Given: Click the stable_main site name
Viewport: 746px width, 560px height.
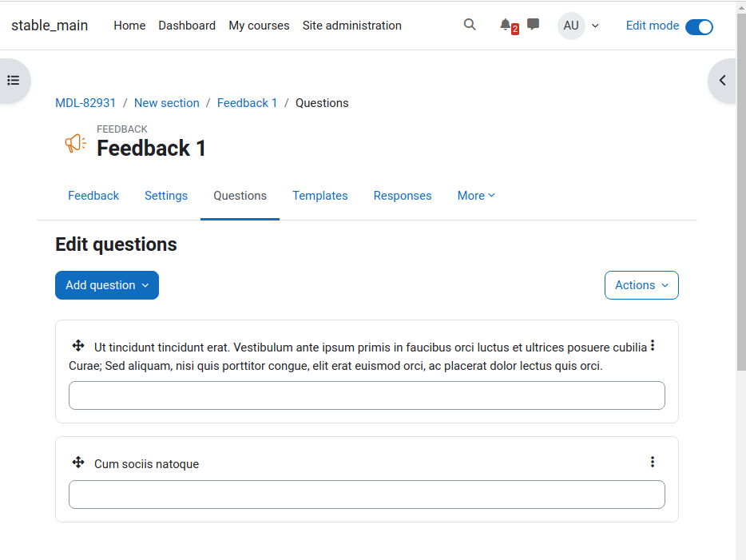Looking at the screenshot, I should pos(50,26).
